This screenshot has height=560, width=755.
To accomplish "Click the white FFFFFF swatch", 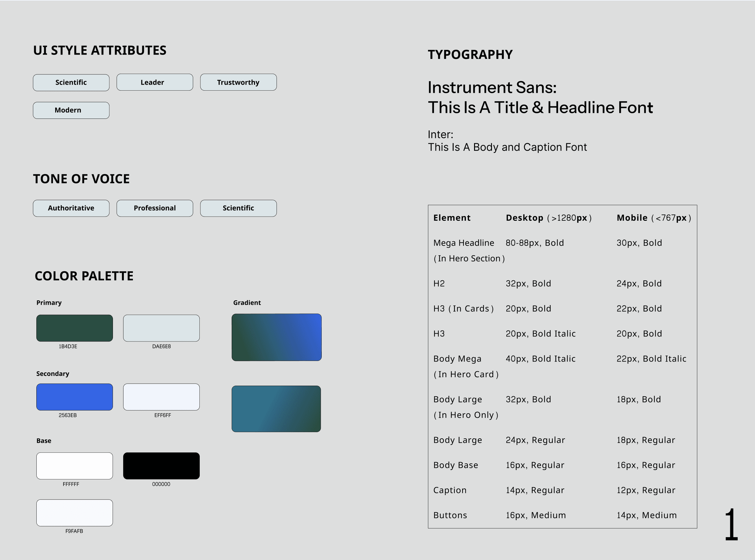I will 74,465.
